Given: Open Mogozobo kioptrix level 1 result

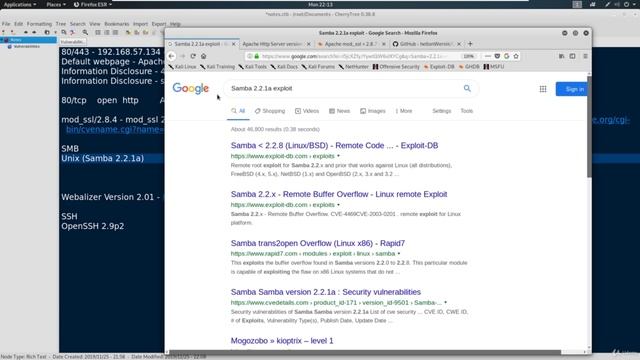Looking at the screenshot, I should pyautogui.click(x=282, y=340).
